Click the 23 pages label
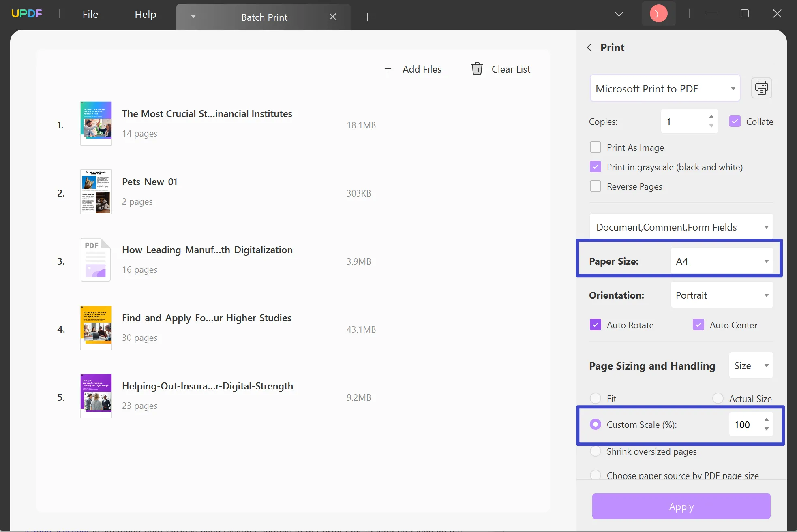Screen dimensions: 797x532 tap(140, 406)
